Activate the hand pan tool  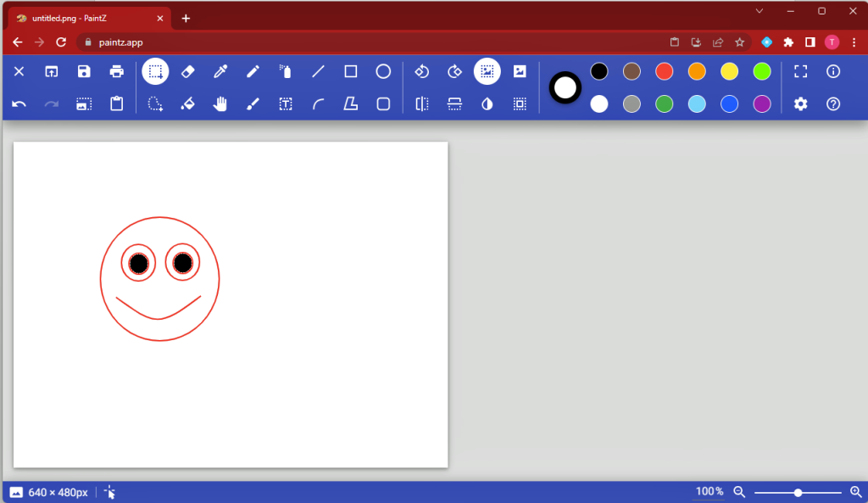click(220, 103)
